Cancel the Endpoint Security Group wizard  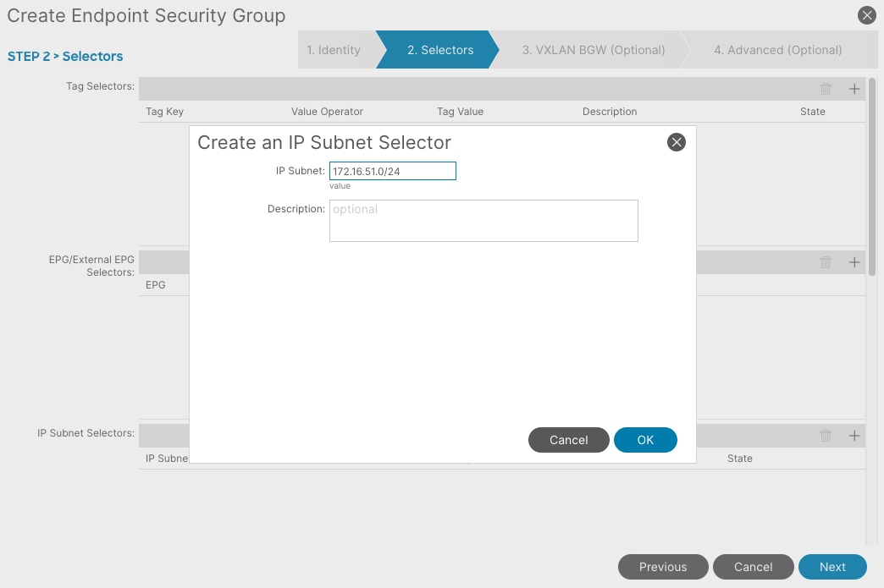(754, 567)
